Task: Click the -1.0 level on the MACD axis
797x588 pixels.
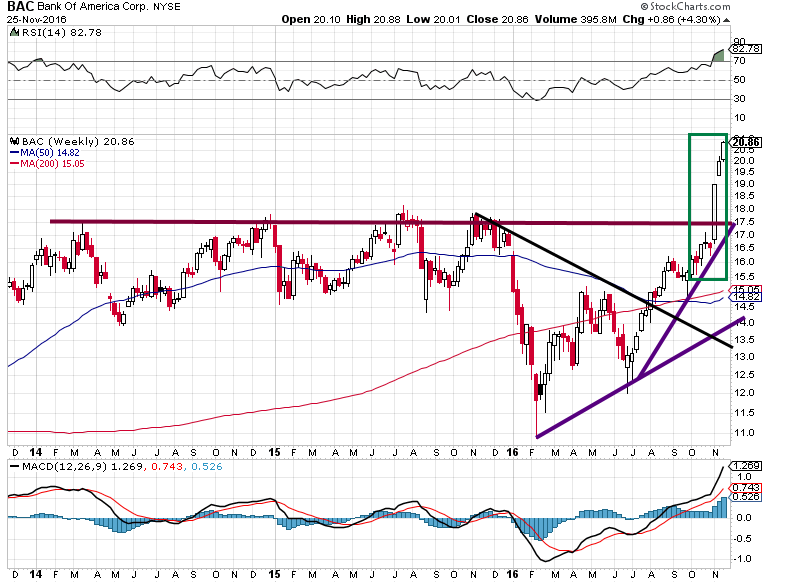Action: pos(743,559)
